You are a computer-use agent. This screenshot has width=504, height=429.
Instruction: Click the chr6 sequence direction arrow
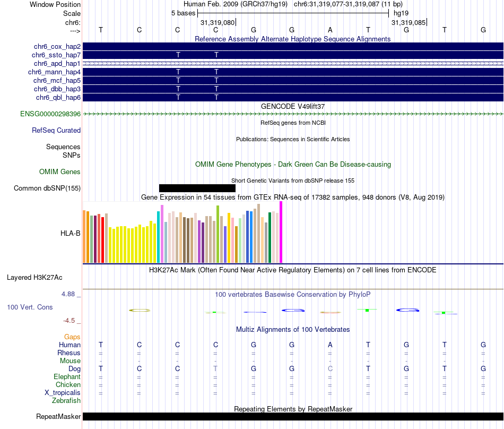coord(75,31)
